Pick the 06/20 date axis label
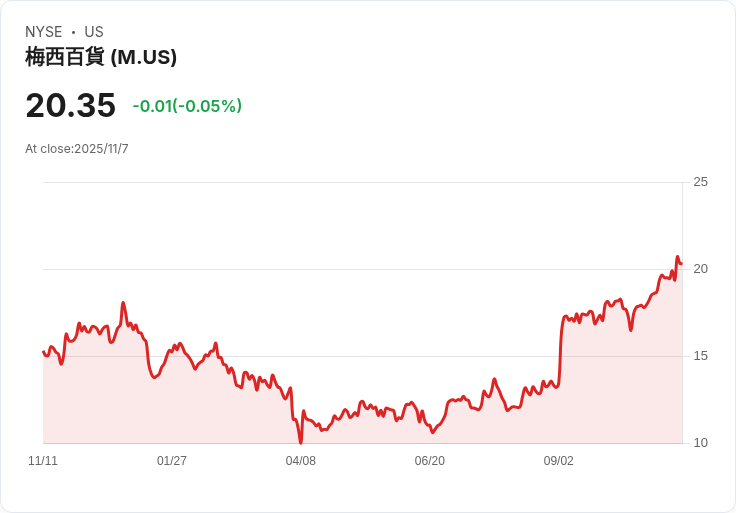 430,461
